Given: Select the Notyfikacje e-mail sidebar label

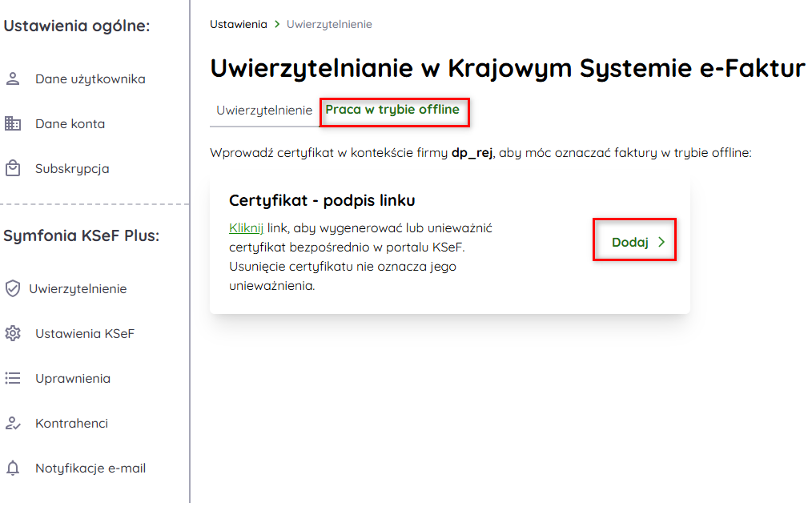Looking at the screenshot, I should coord(90,468).
